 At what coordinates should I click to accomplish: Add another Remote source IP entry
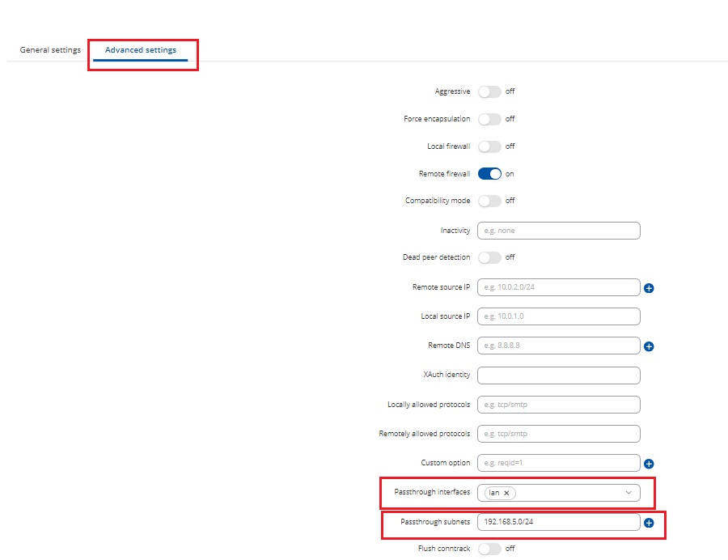tap(649, 288)
